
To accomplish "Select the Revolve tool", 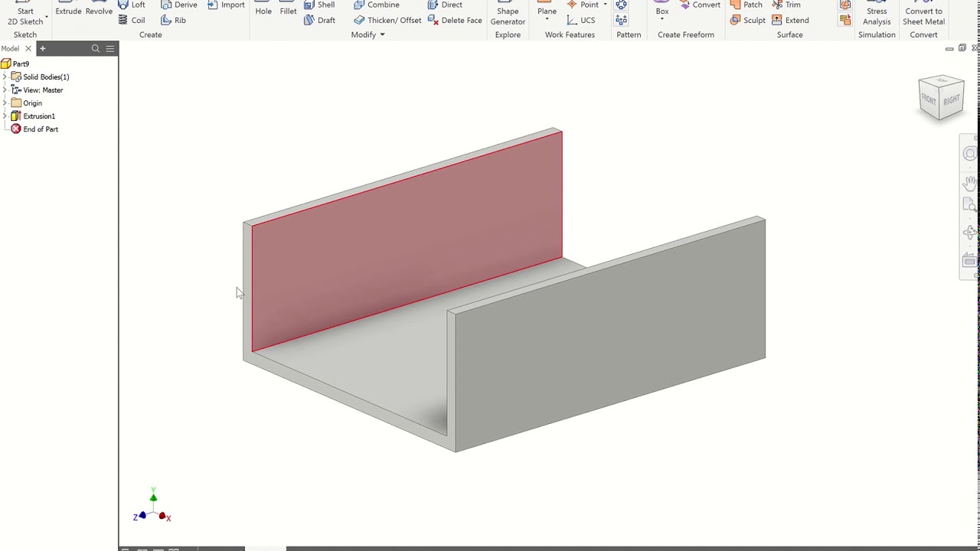I will [99, 8].
